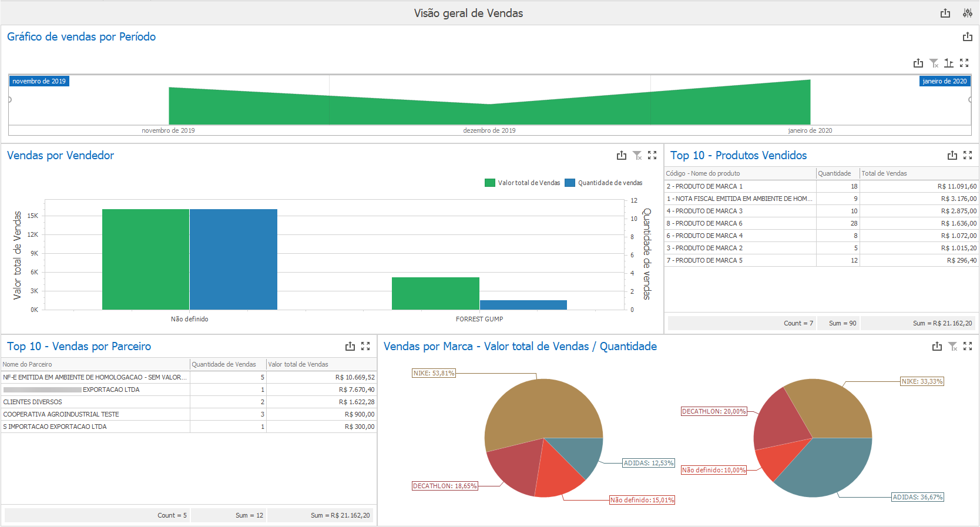Export the Top 10 Produtos Vendidos grid
Viewport: 980px width, 527px height.
click(x=952, y=155)
